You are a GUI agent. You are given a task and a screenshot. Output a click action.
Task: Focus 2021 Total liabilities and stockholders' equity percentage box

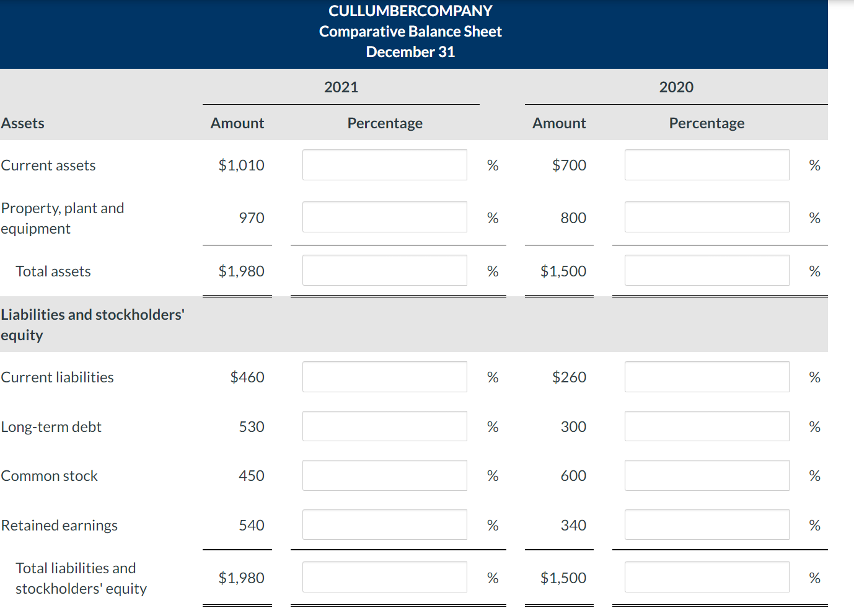pos(385,577)
